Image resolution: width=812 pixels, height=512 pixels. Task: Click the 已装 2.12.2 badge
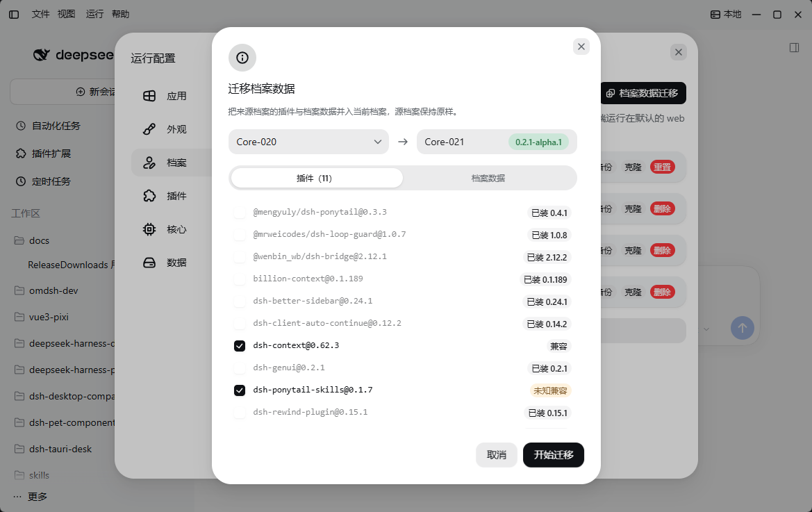(x=547, y=257)
